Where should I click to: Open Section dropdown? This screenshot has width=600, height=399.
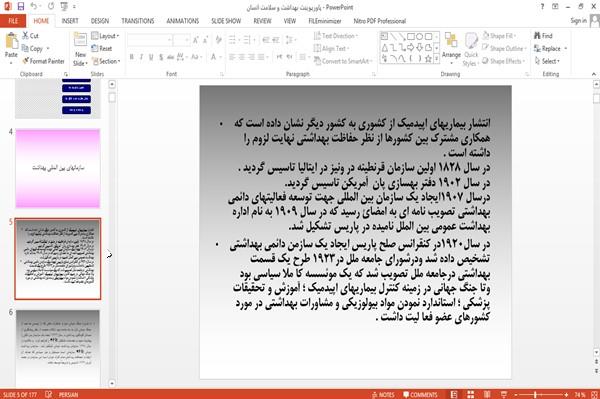point(106,61)
